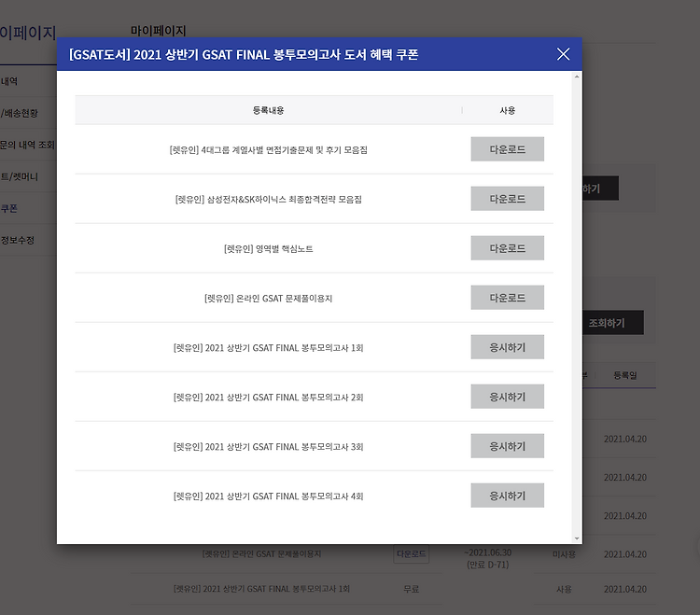Click the 조회하기 button behind the popup
This screenshot has height=615, width=700.
tap(613, 324)
